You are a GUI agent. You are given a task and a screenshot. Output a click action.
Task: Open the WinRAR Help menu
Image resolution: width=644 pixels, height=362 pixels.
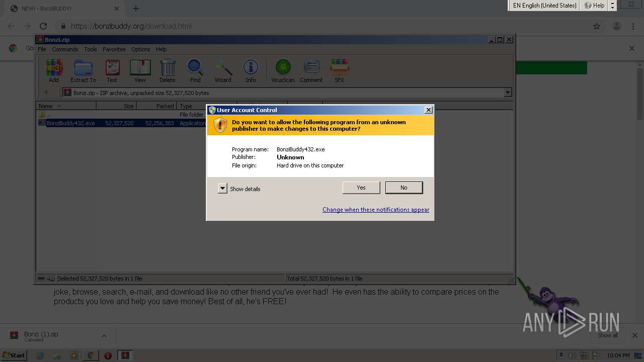tap(161, 49)
